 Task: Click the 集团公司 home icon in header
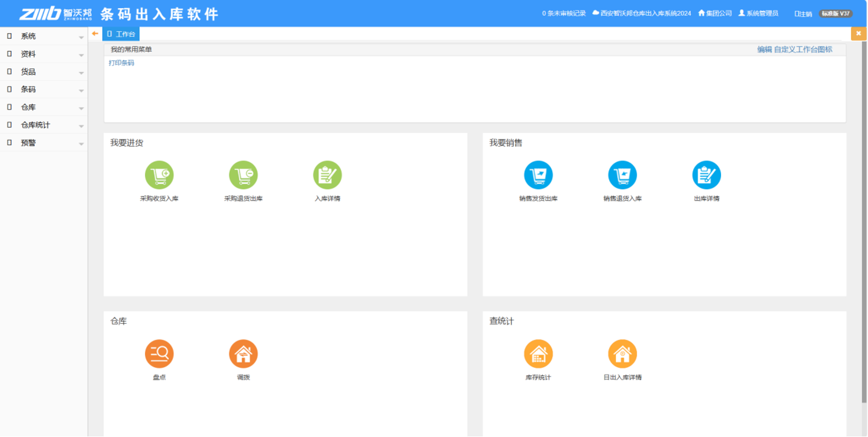[x=701, y=13]
